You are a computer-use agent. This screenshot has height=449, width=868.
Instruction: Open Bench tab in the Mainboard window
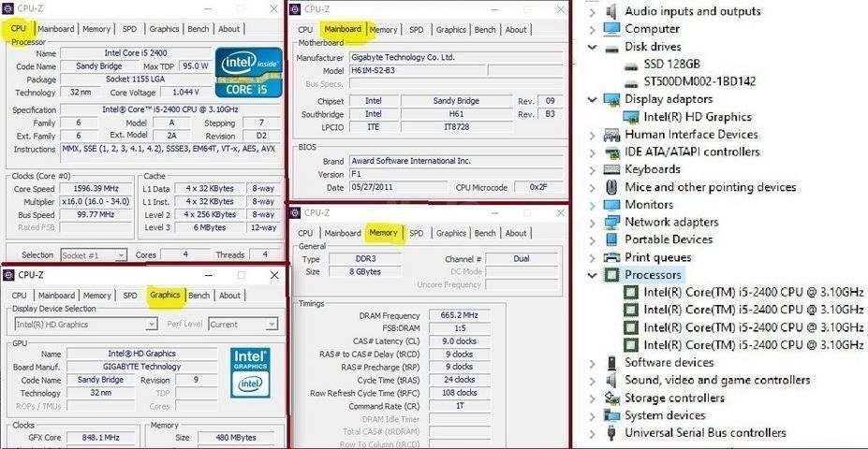click(485, 29)
